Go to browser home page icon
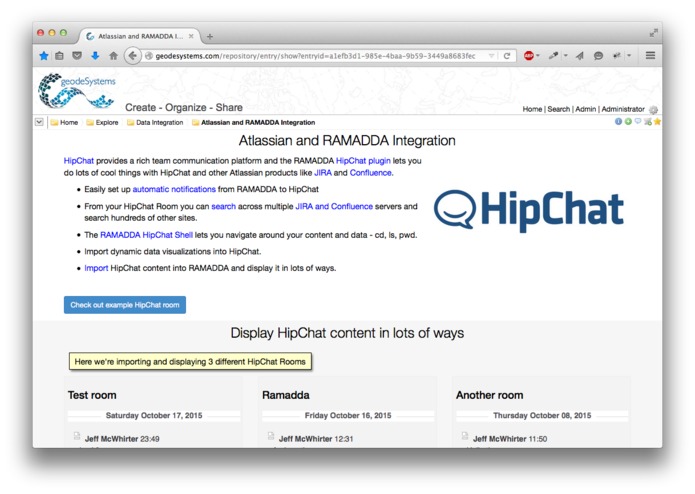695x494 pixels. (x=113, y=56)
